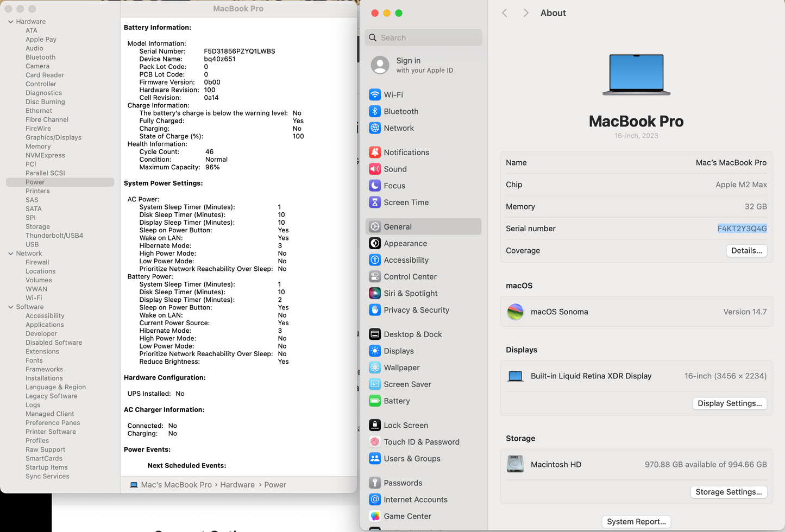The width and height of the screenshot is (785, 532).
Task: Open Touch ID & Password settings
Action: click(x=421, y=442)
